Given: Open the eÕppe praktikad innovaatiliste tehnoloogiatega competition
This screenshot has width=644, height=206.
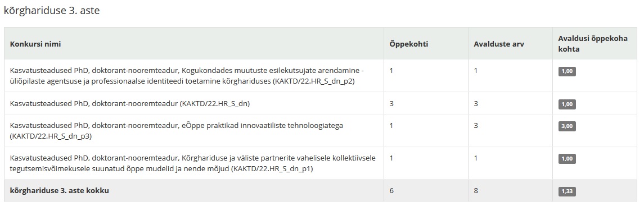Looking at the screenshot, I should 177,131.
